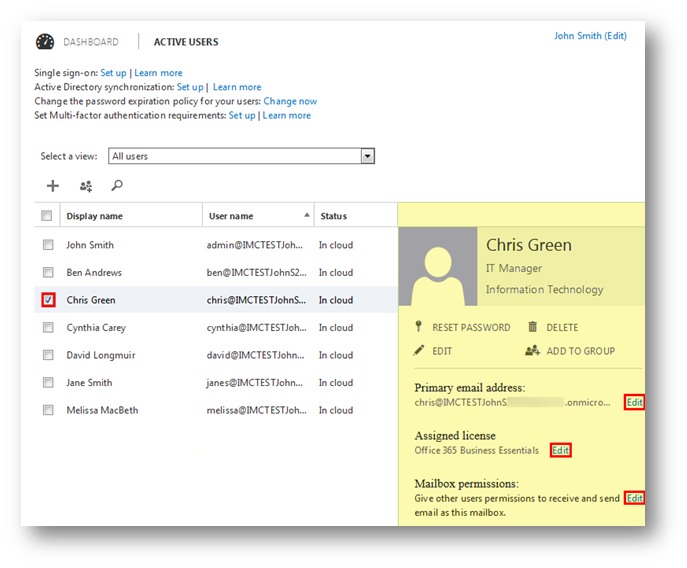Image resolution: width=687 pixels, height=568 pixels.
Task: Click chris@IMCTESTJohnS... user name cell
Action: coord(256,300)
